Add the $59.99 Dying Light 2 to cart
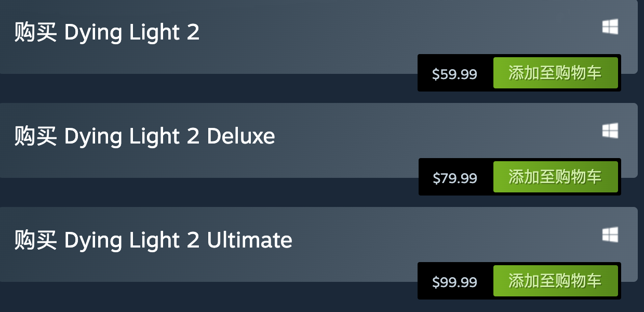This screenshot has width=644, height=312. [555, 73]
